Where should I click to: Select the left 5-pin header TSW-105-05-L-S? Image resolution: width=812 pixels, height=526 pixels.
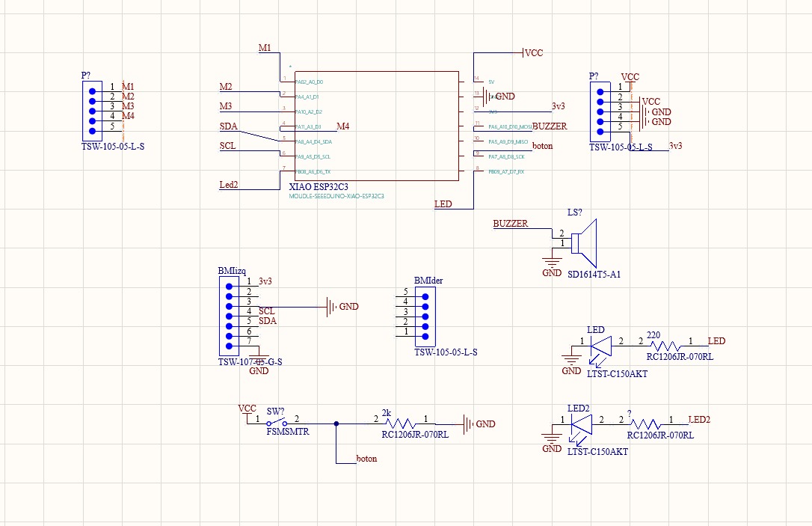91,110
